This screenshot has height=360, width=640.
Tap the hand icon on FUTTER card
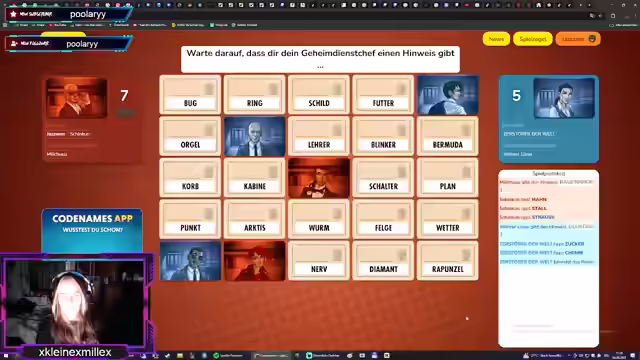tap(402, 89)
